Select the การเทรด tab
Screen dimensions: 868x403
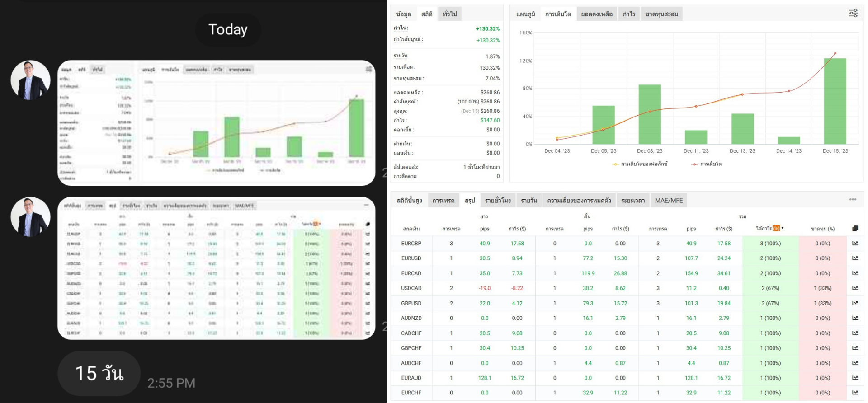pos(443,200)
